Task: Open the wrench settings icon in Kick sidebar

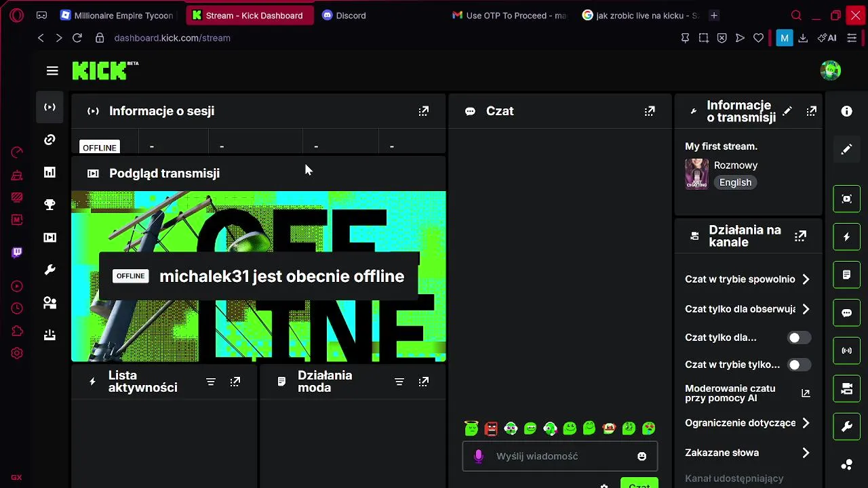Action: (x=50, y=270)
